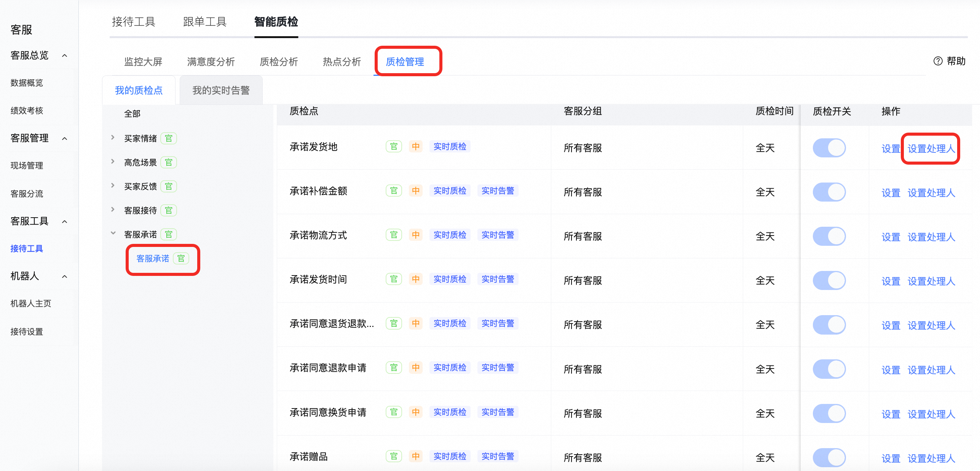Click the 官 badge beside 客服接待
The width and height of the screenshot is (980, 471).
click(x=169, y=210)
